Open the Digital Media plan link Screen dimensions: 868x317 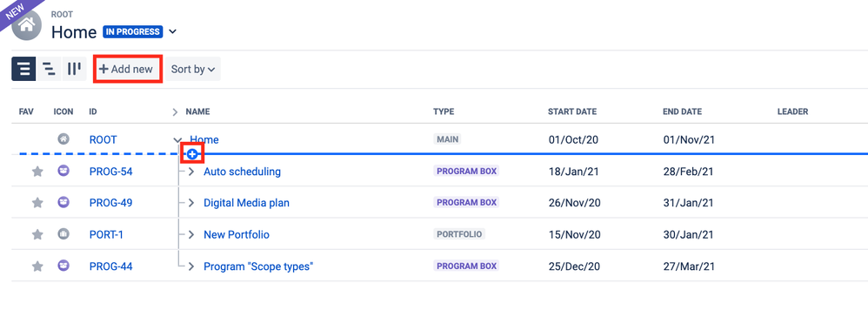coord(246,203)
